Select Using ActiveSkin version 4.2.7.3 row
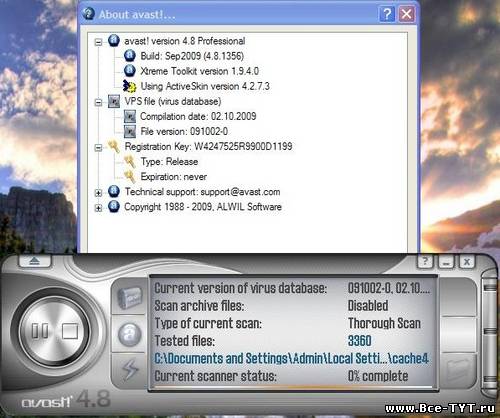500x418 pixels. [x=205, y=86]
